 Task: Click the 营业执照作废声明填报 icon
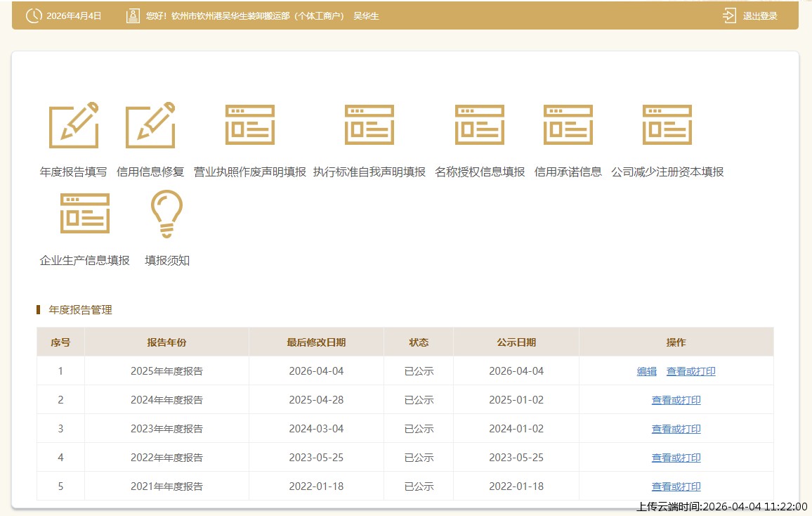point(250,125)
